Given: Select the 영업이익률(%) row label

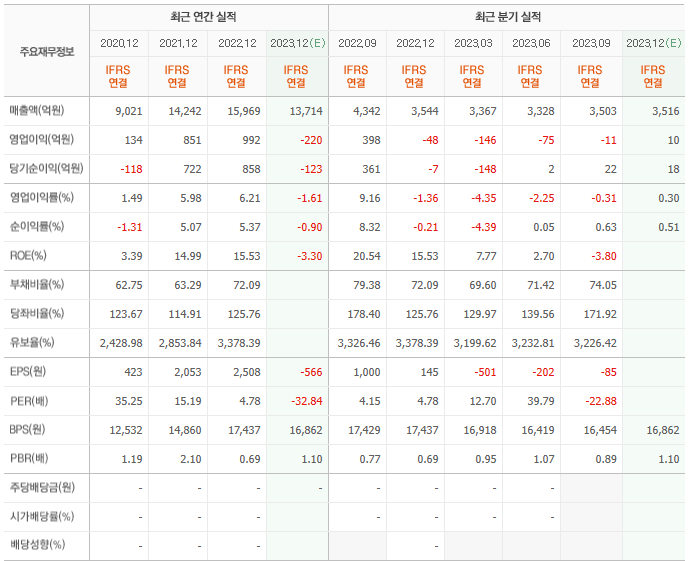Looking at the screenshot, I should (42, 198).
